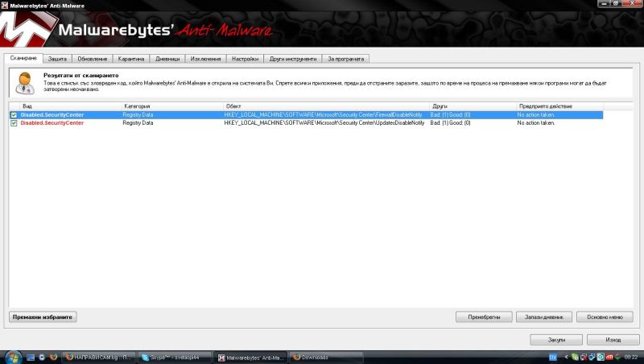Image resolution: width=644 pixels, height=364 pixels.
Task: Click the Malwarebytes icon in the title bar
Action: point(5,6)
